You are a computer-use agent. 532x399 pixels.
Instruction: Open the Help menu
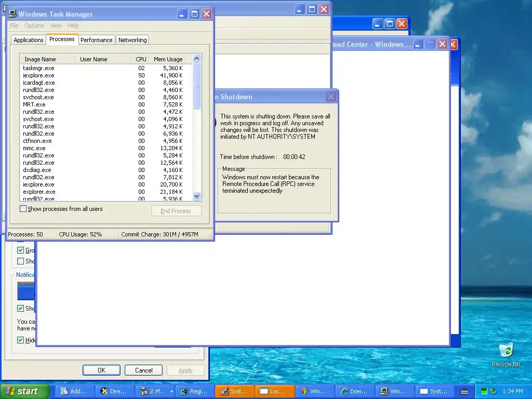[73, 25]
